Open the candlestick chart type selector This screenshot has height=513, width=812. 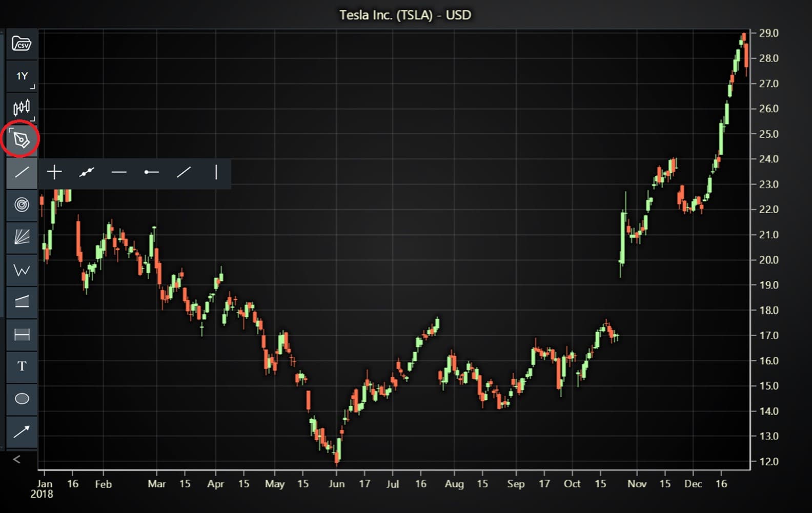(22, 108)
